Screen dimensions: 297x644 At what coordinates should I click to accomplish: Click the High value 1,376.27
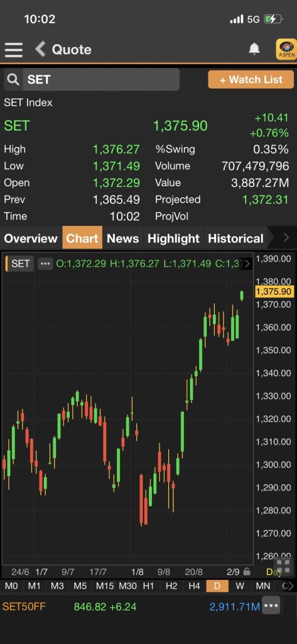[x=117, y=149]
